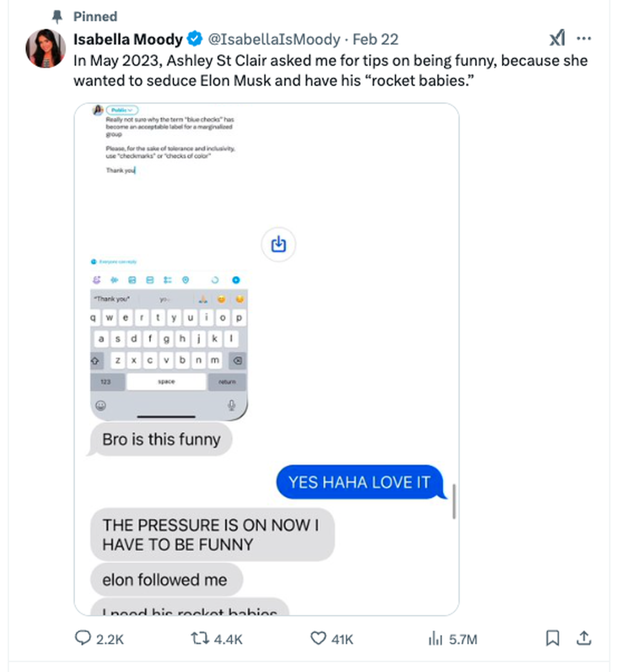This screenshot has height=672, width=617.
Task: Open the attached iMessage screenshot image
Action: pyautogui.click(x=266, y=359)
